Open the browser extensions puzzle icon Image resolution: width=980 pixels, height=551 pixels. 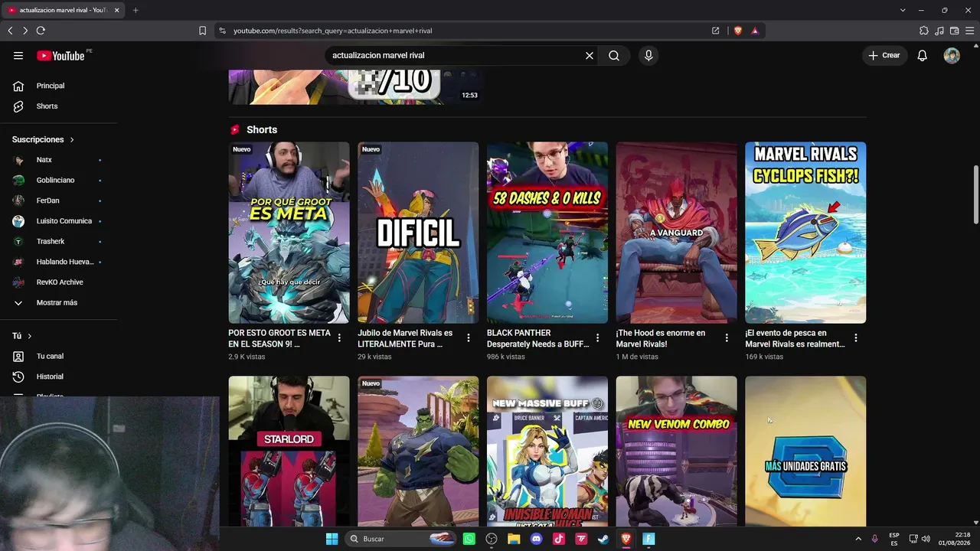pos(924,31)
